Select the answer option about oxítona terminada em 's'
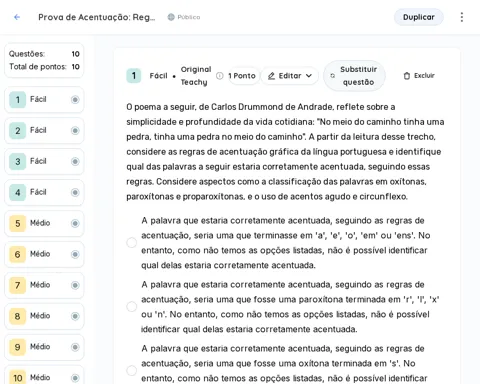 (132, 370)
